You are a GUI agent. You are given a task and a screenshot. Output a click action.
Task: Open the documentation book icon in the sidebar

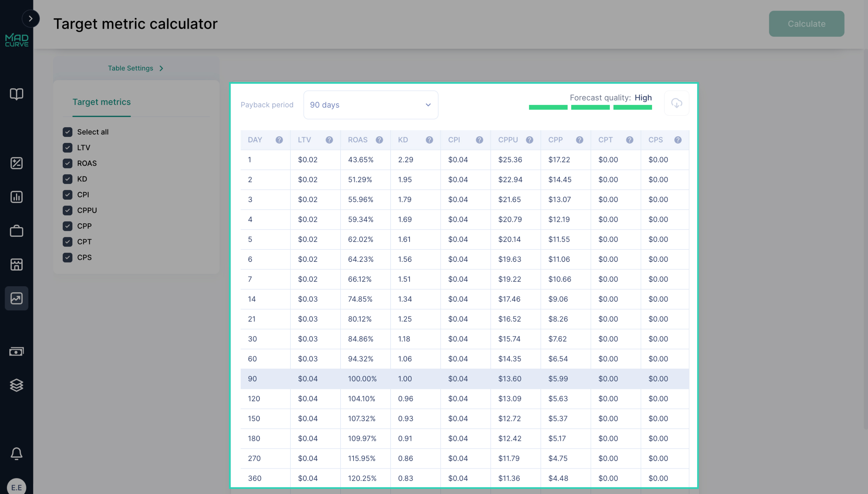(17, 94)
